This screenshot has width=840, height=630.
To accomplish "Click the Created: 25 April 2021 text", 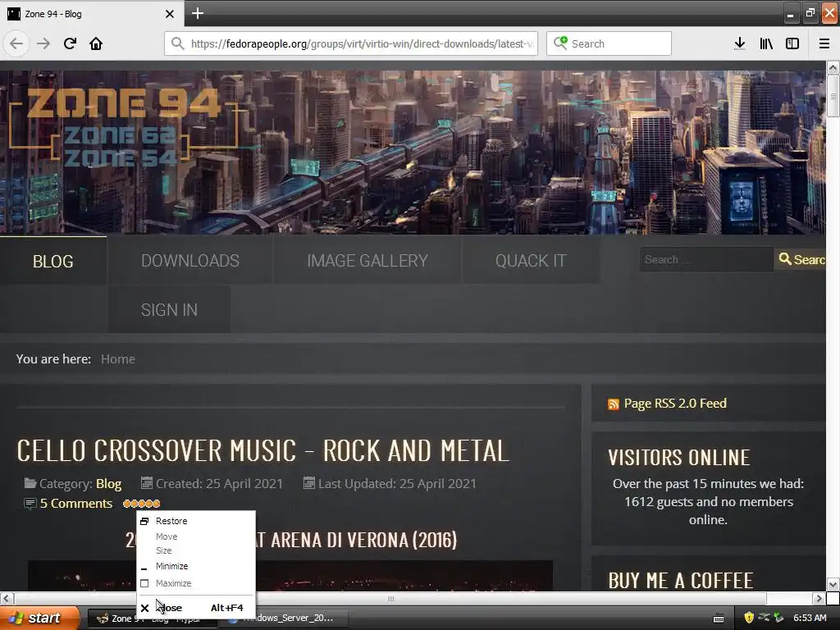I will click(219, 484).
